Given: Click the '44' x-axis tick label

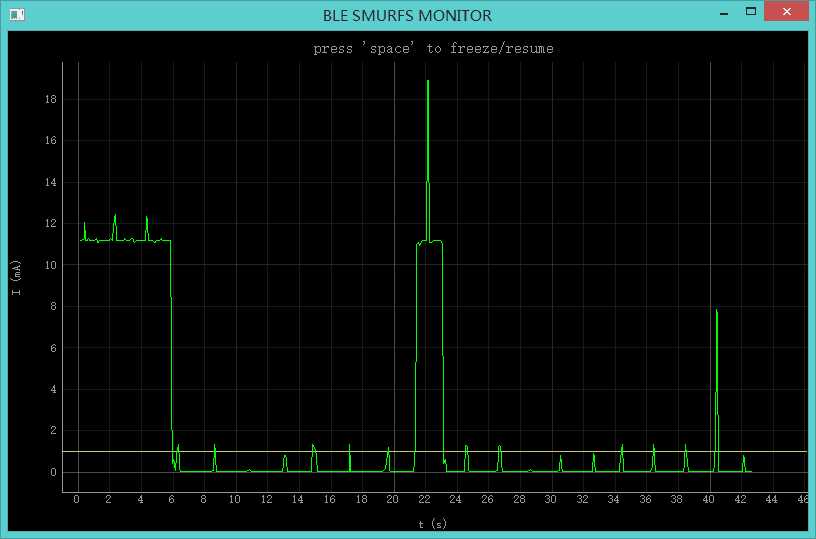Looking at the screenshot, I should click(x=771, y=499).
